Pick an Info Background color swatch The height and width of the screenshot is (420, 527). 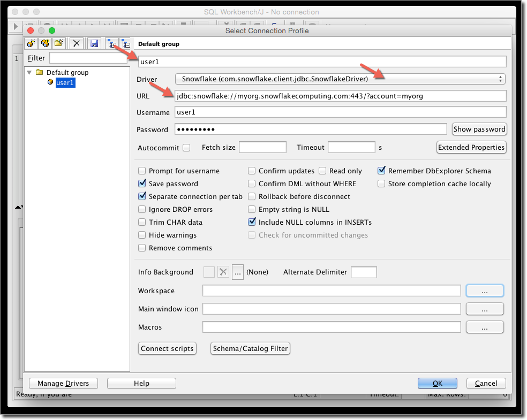tap(209, 272)
